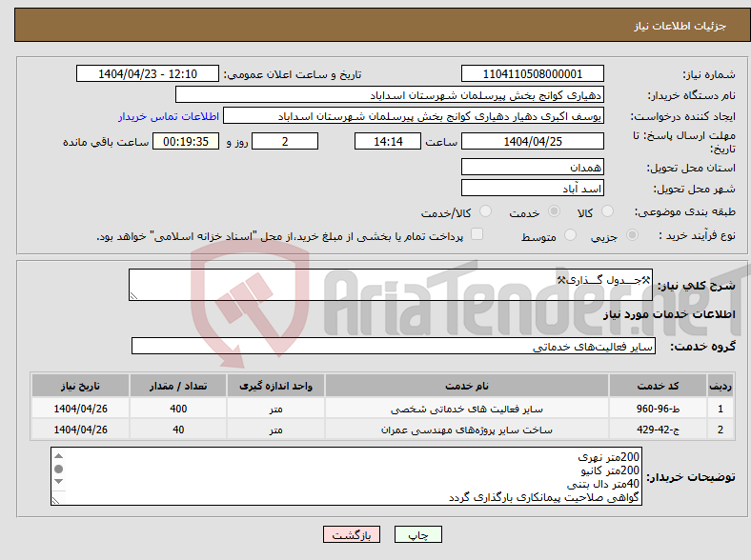
Task: Click the چاپ print button
Action: click(418, 534)
